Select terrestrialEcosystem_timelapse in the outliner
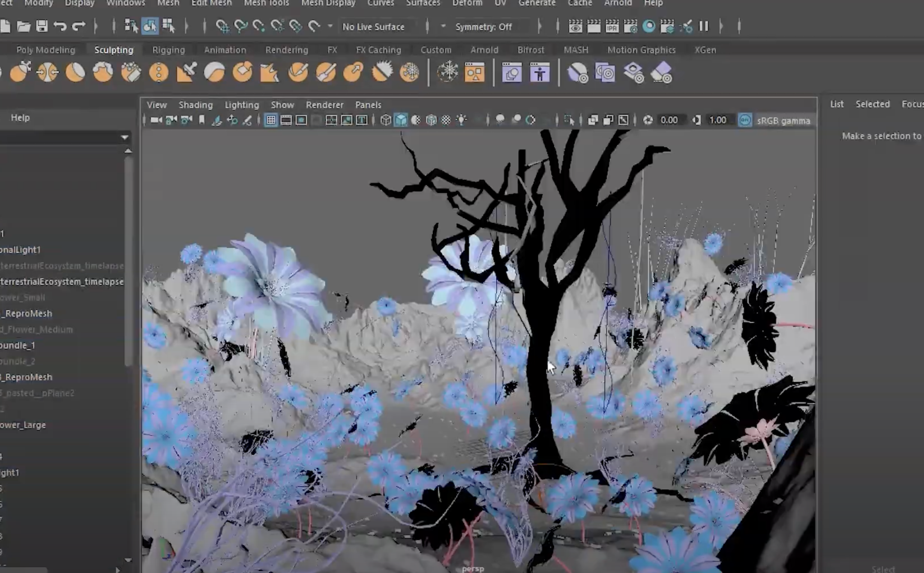The image size is (924, 573). coord(62,281)
